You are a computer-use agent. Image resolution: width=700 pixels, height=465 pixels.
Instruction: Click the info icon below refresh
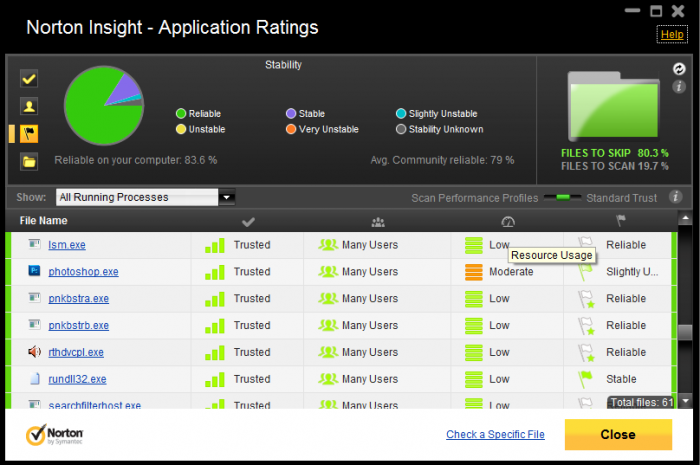679,87
